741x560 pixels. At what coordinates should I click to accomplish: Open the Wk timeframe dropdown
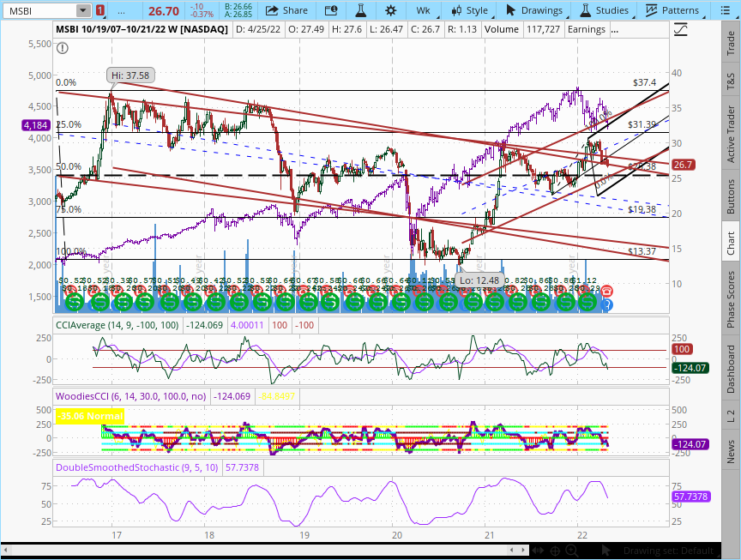(424, 10)
